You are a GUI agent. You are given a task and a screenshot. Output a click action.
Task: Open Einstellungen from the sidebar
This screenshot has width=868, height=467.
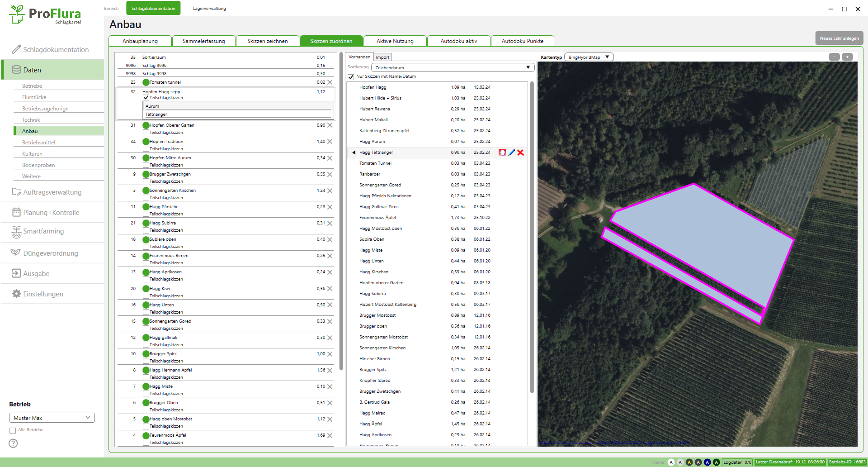coord(43,294)
